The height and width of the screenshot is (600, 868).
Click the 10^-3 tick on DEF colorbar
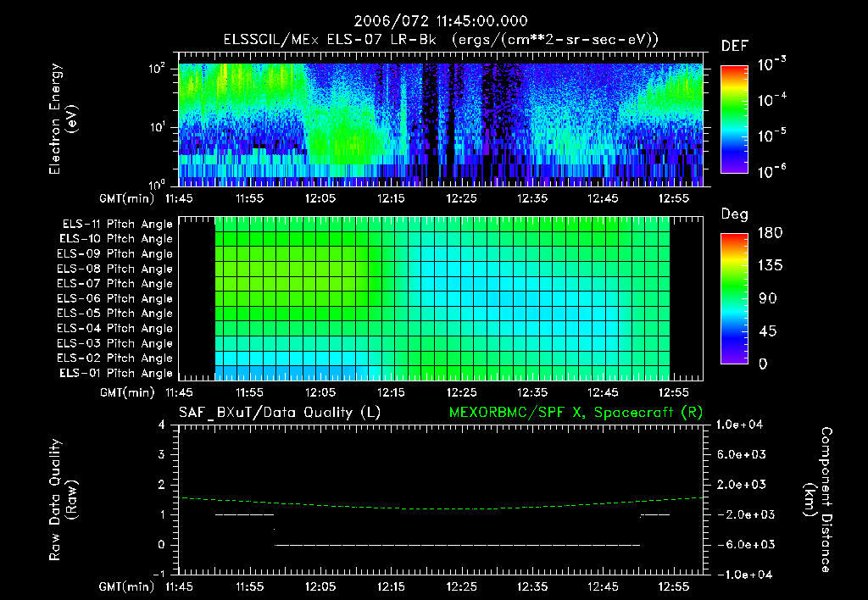click(x=771, y=64)
